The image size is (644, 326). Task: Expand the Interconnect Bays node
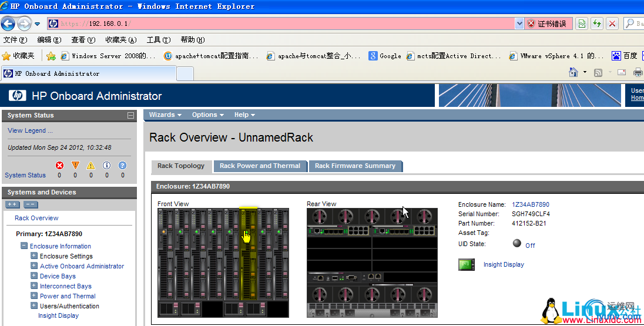click(34, 285)
